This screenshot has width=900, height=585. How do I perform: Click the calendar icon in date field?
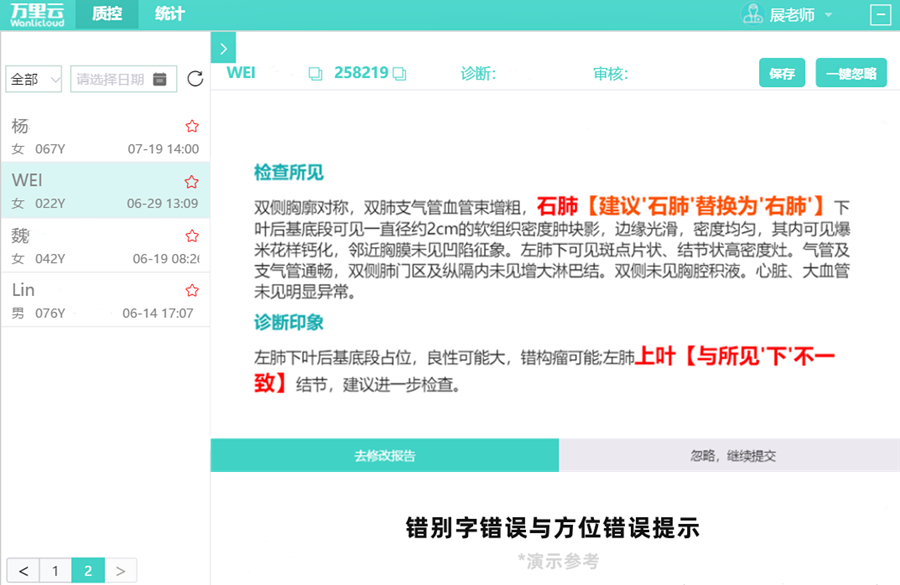160,79
